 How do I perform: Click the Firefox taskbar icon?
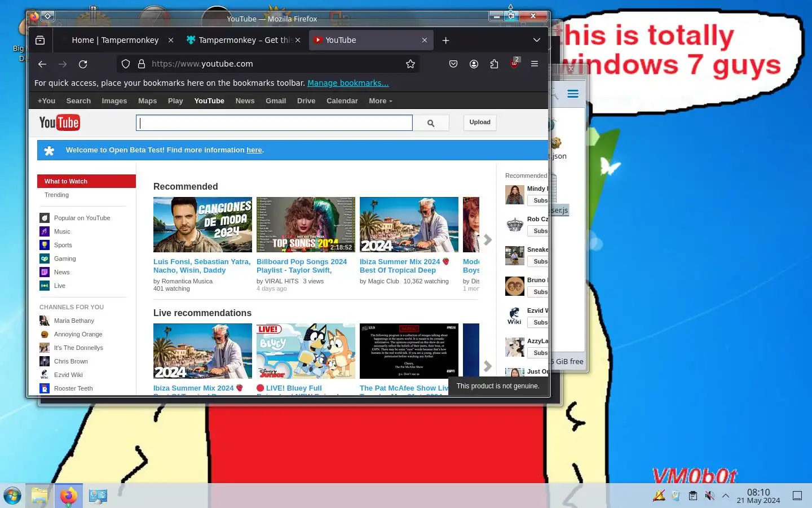69,496
